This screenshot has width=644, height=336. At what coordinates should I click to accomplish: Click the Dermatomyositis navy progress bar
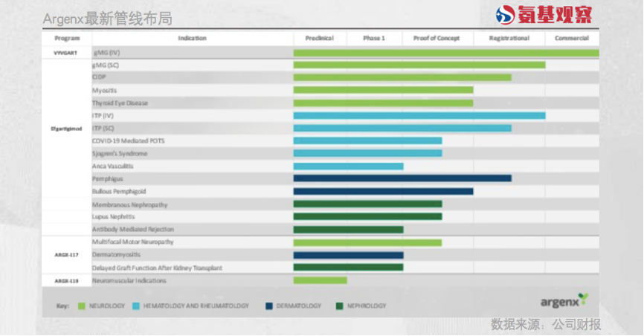[348, 256]
